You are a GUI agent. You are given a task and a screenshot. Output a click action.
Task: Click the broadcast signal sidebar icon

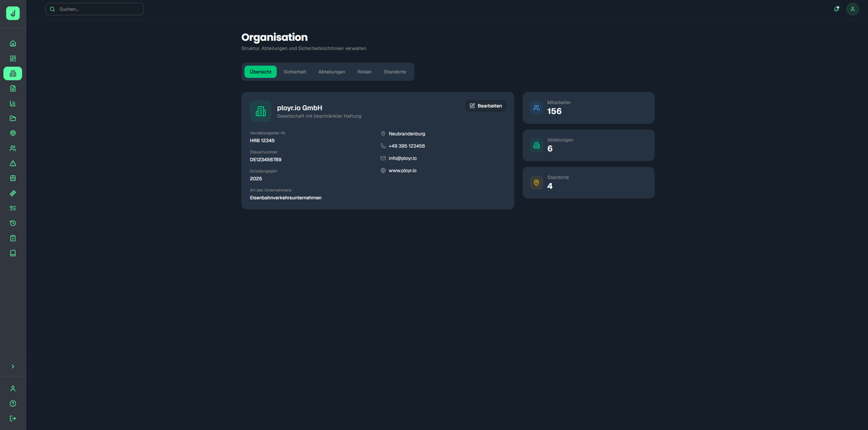click(x=13, y=134)
